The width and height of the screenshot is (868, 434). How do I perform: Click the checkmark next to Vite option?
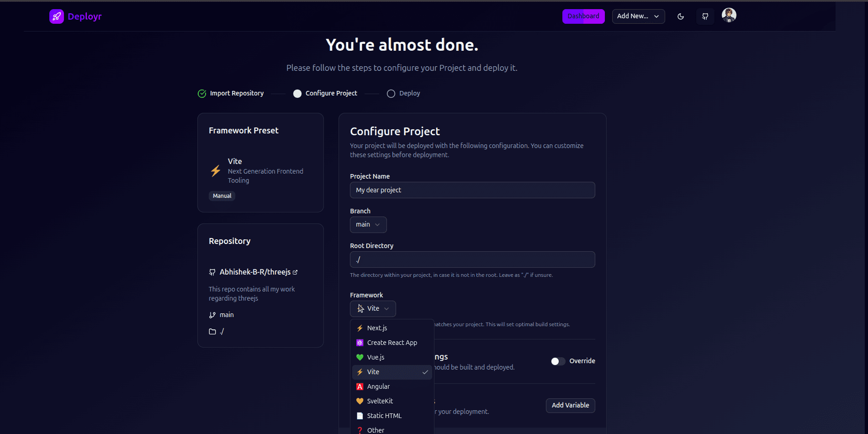425,372
